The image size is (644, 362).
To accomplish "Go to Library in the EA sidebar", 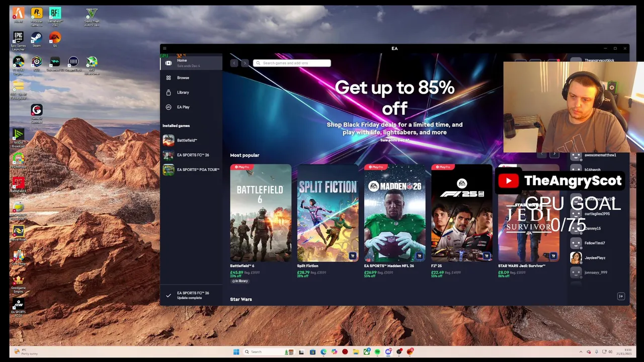I will pos(191,92).
